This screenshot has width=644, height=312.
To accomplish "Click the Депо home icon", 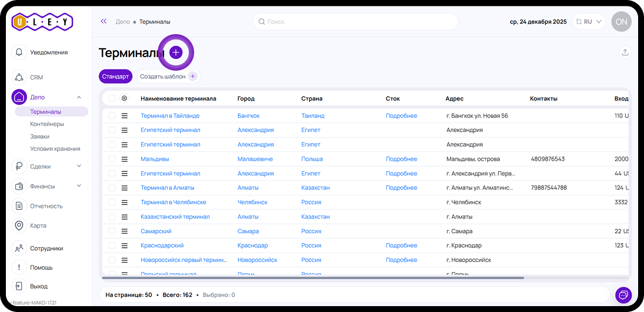I will 19,97.
